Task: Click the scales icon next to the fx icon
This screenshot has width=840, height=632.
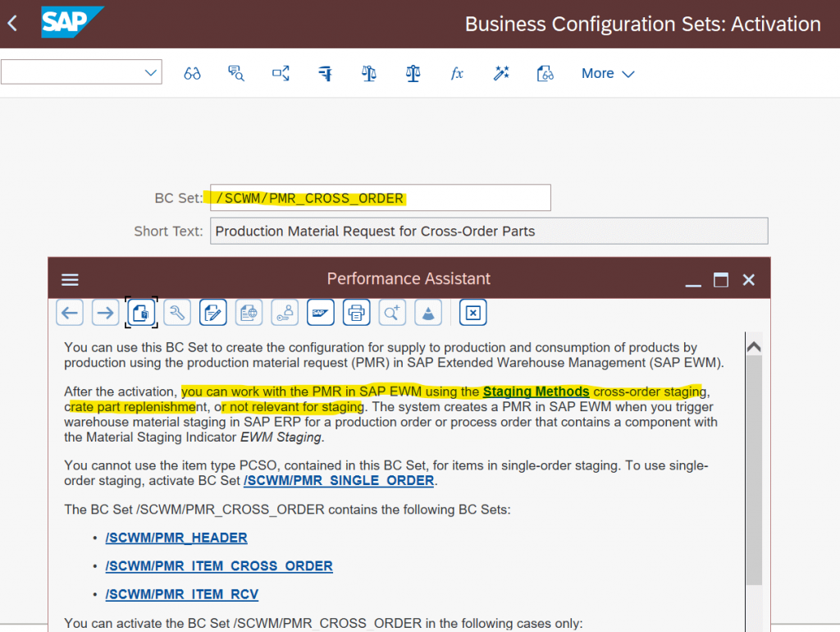Action: pos(413,73)
